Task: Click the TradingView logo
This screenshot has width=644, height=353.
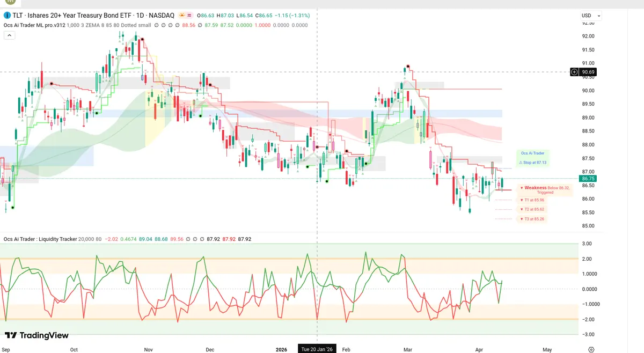Action: (x=36, y=335)
